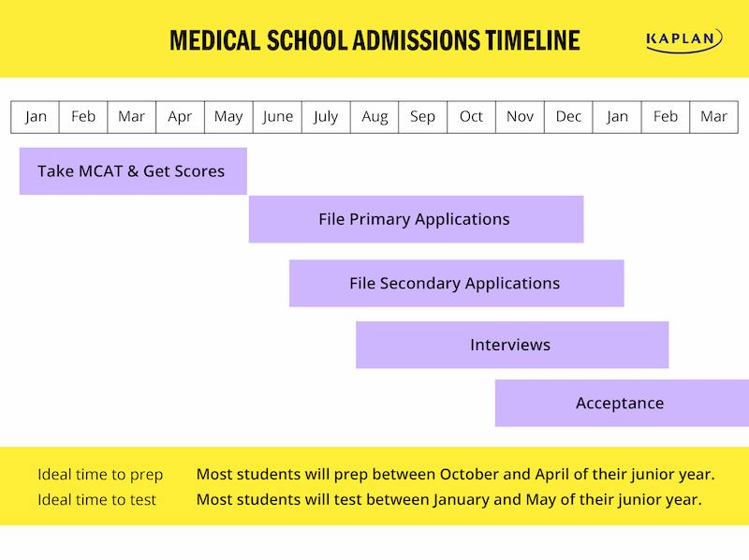
Task: Select the first Feb month cell
Action: tap(83, 117)
